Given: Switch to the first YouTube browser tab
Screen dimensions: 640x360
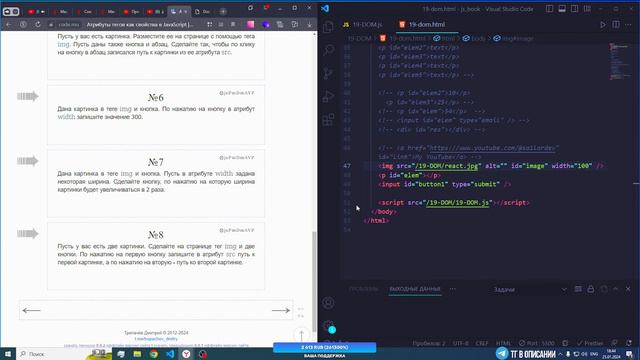Looking at the screenshot, I should coord(36,12).
